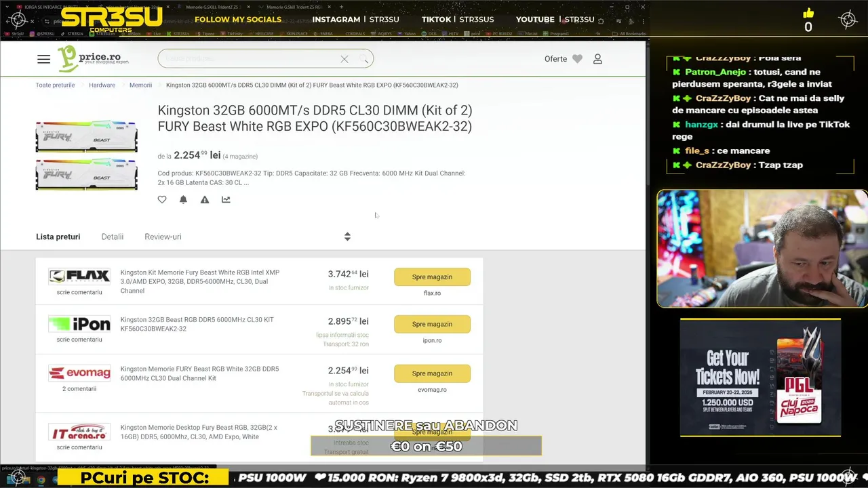Viewport: 868px width, 488px height.
Task: Click the PGL Cluj-Napoca tickets banner
Action: click(760, 378)
